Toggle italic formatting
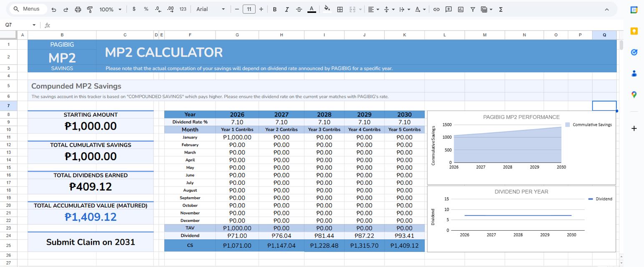 (287, 9)
